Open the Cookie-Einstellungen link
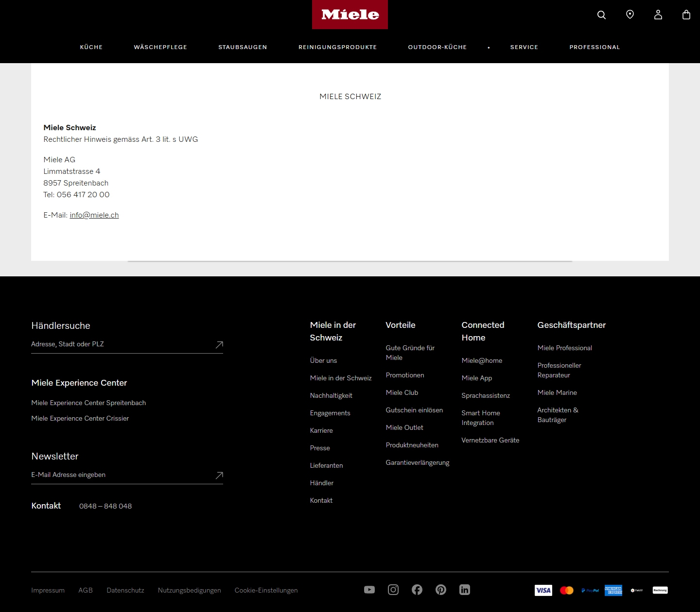The width and height of the screenshot is (700, 612). [266, 590]
